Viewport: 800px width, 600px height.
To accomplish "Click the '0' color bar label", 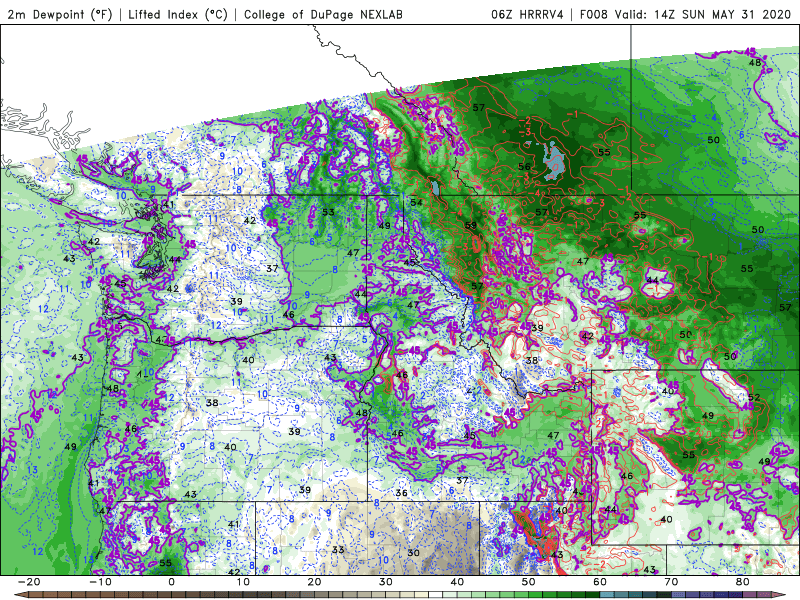I will [x=171, y=582].
